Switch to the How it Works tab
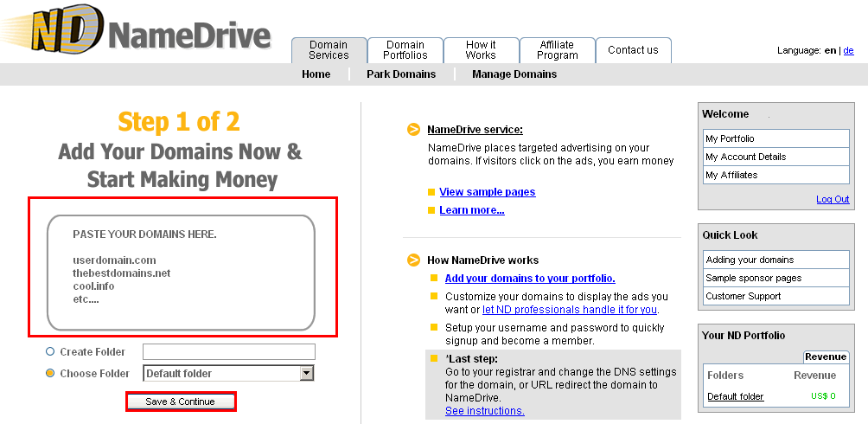Viewport: 868px width, 424px height. coord(481,50)
